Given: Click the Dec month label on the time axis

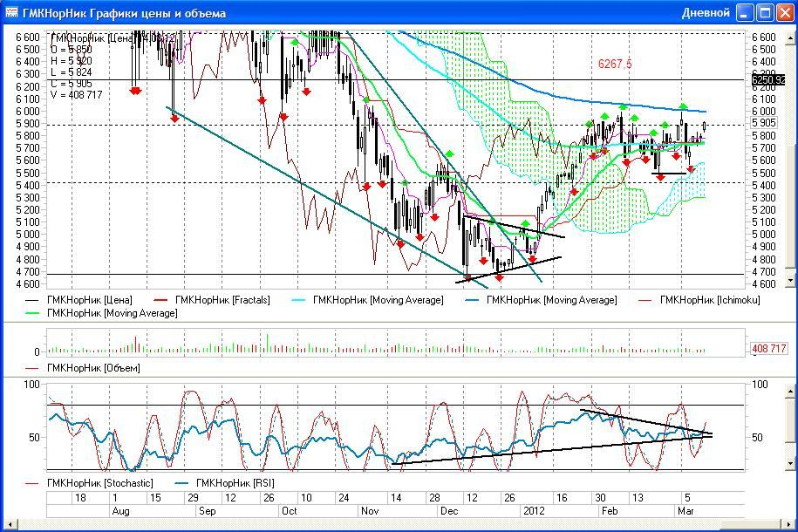Looking at the screenshot, I should [x=449, y=511].
